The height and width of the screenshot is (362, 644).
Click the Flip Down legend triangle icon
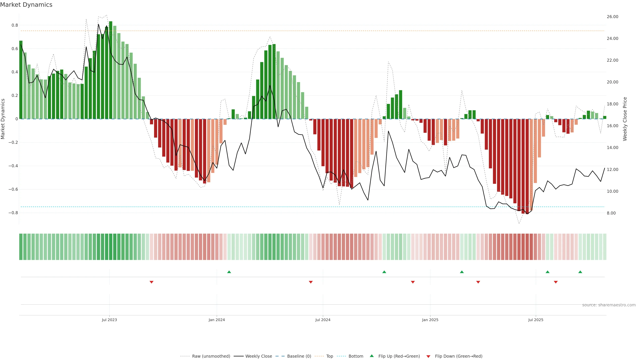(428, 356)
